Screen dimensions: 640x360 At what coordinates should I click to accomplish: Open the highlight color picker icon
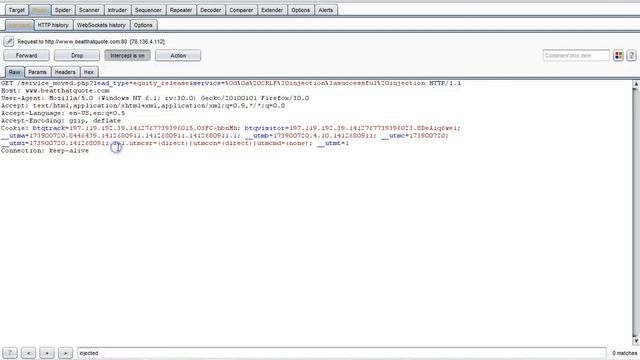[x=618, y=56]
